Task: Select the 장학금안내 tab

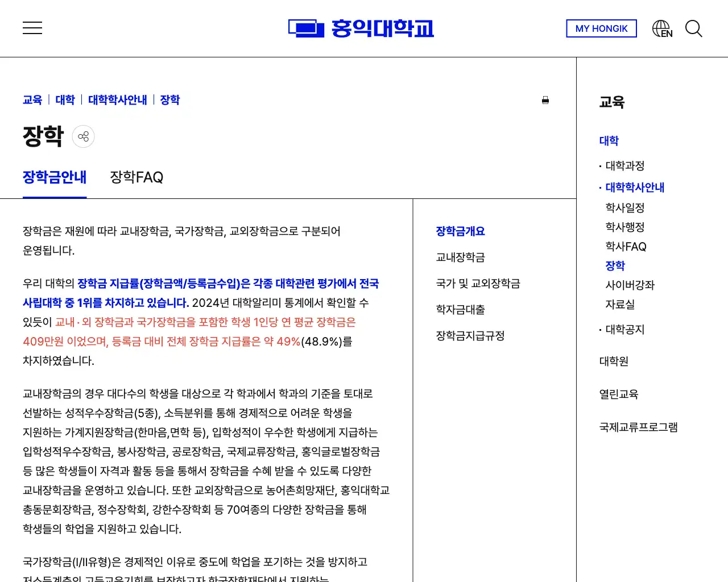Action: [x=54, y=177]
